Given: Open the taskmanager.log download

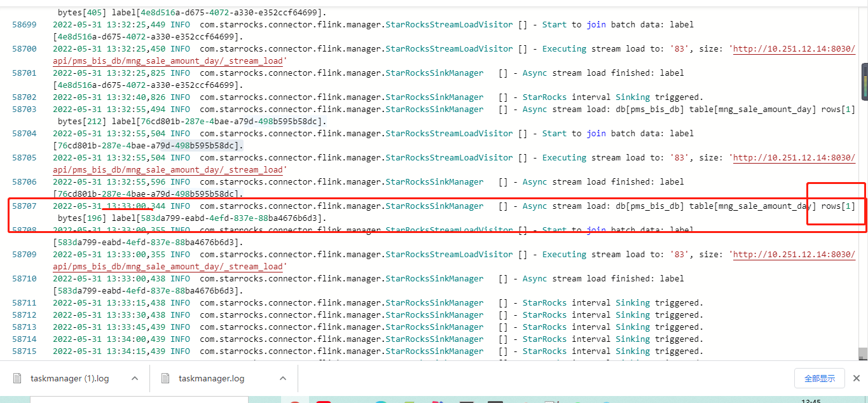Looking at the screenshot, I should 211,378.
